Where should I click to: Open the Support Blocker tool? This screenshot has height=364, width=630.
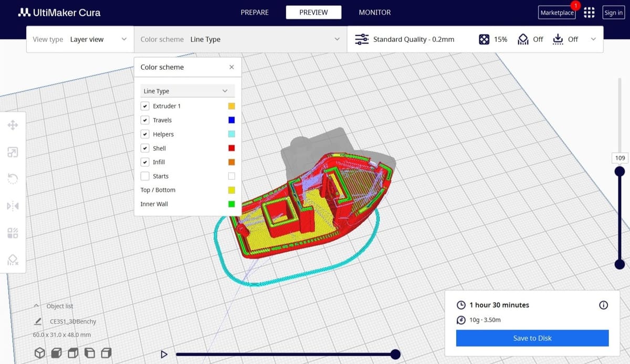point(13,260)
